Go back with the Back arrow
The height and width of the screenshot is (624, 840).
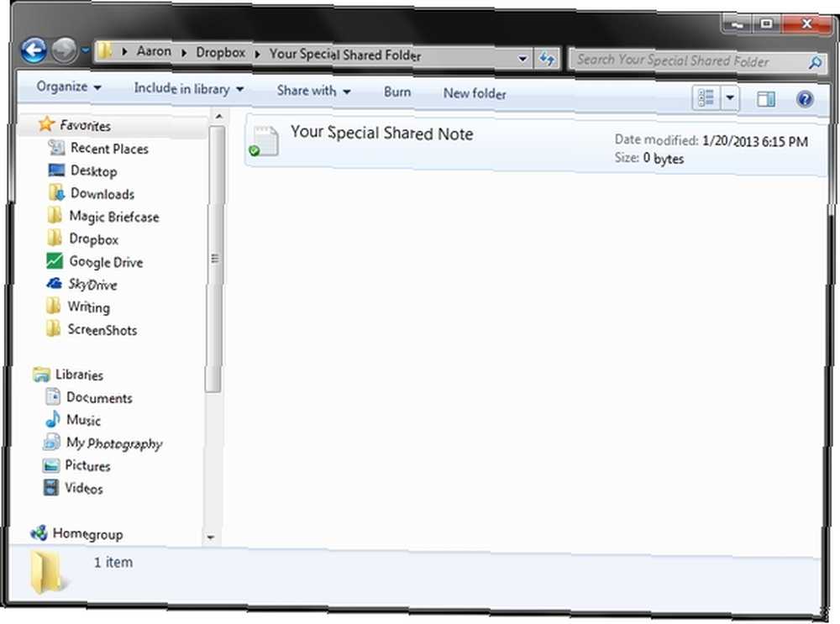pyautogui.click(x=34, y=50)
